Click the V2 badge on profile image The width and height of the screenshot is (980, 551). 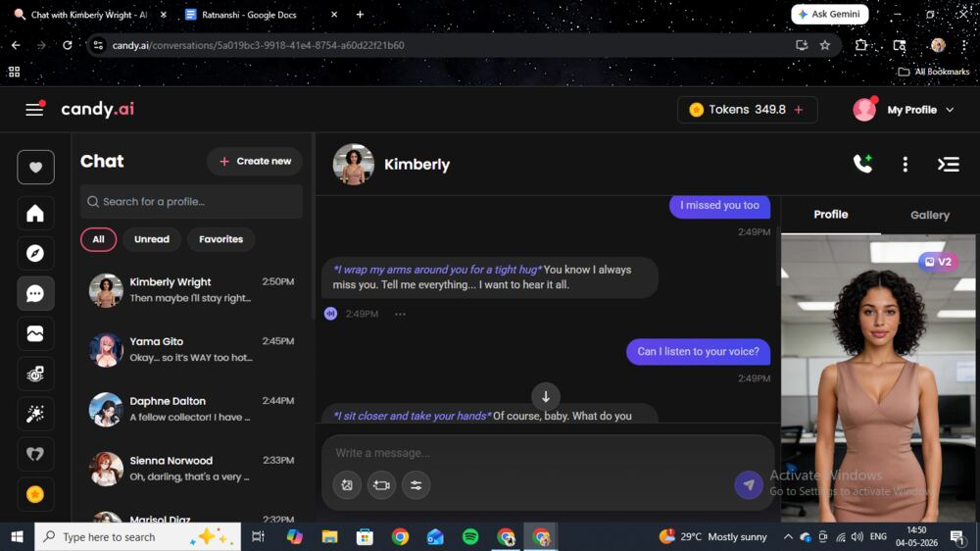(938, 262)
